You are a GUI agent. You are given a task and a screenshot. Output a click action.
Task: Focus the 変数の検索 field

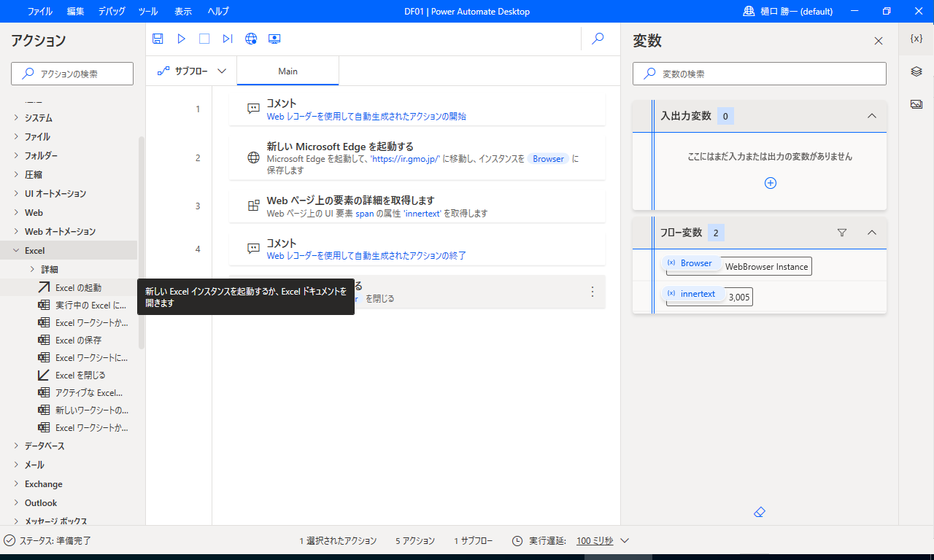pos(760,74)
